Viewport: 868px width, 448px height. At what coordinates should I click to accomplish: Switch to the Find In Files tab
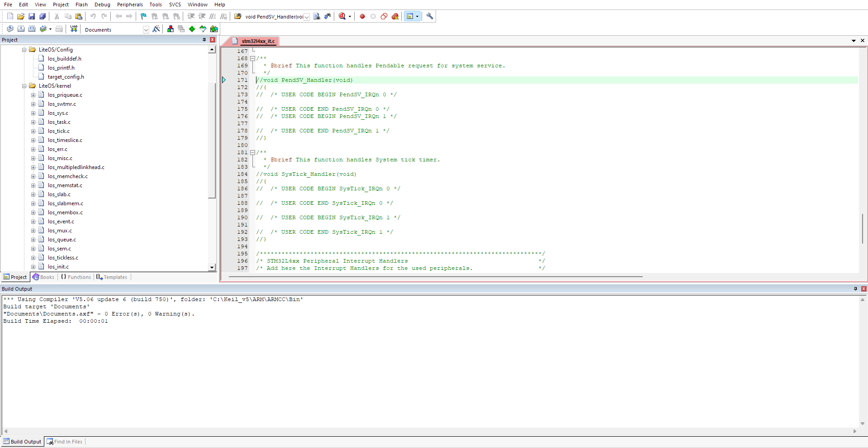click(64, 442)
